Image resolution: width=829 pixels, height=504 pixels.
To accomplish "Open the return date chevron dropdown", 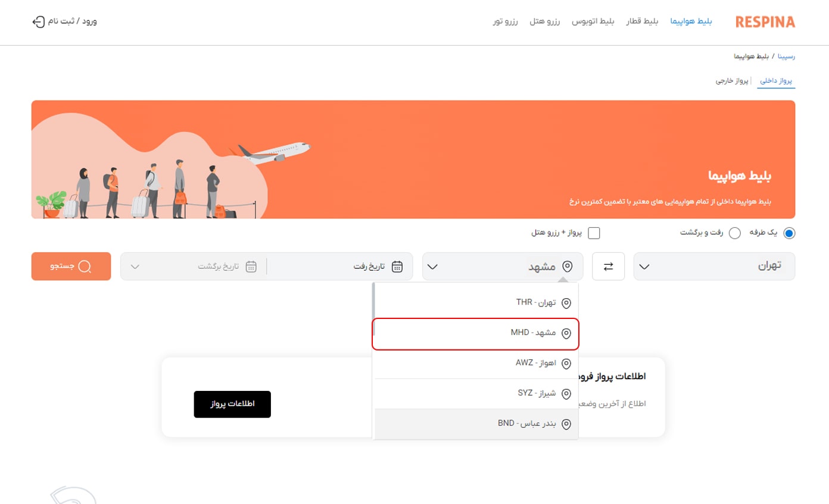I will coord(135,267).
